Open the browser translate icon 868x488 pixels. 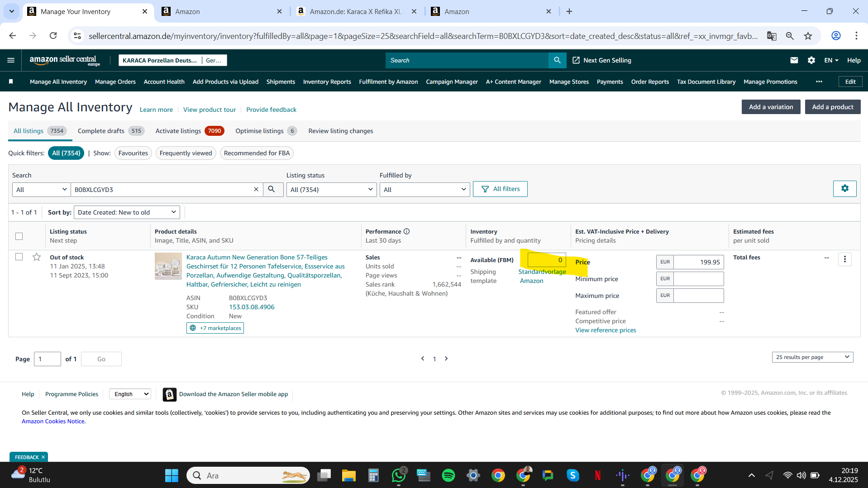coord(772,36)
